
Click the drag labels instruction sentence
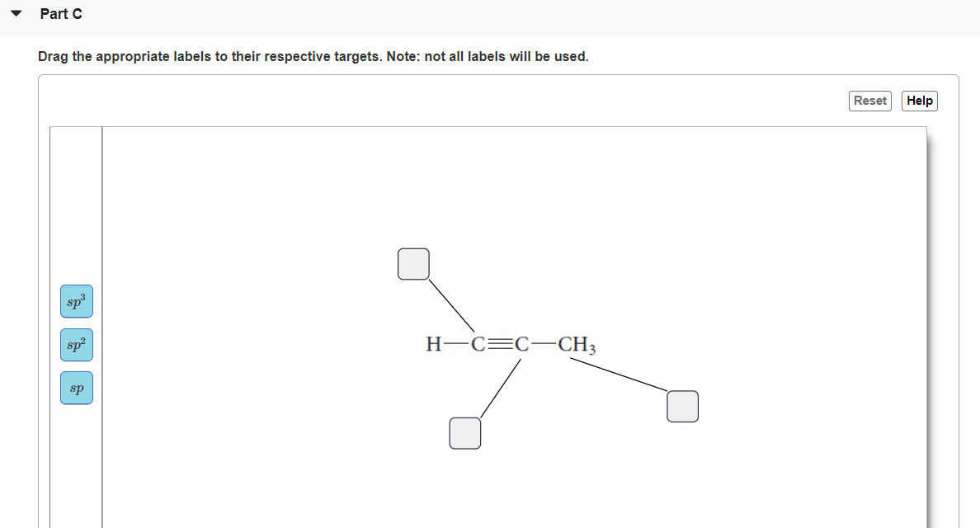[313, 56]
